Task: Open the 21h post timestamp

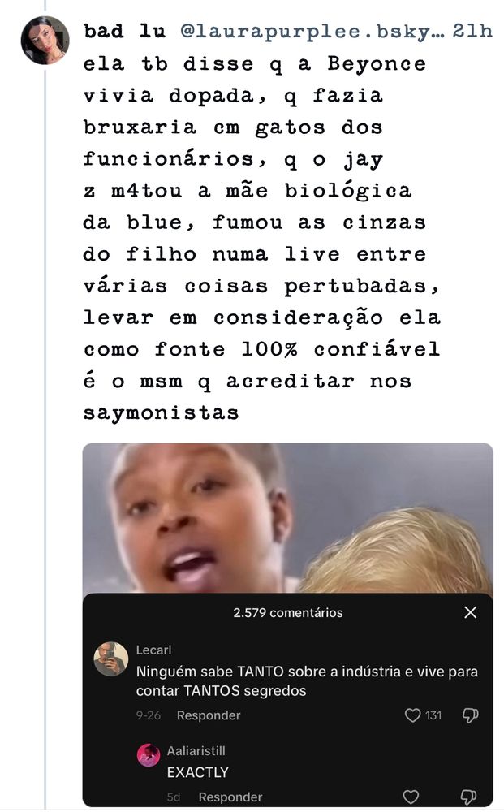Action: click(x=472, y=31)
